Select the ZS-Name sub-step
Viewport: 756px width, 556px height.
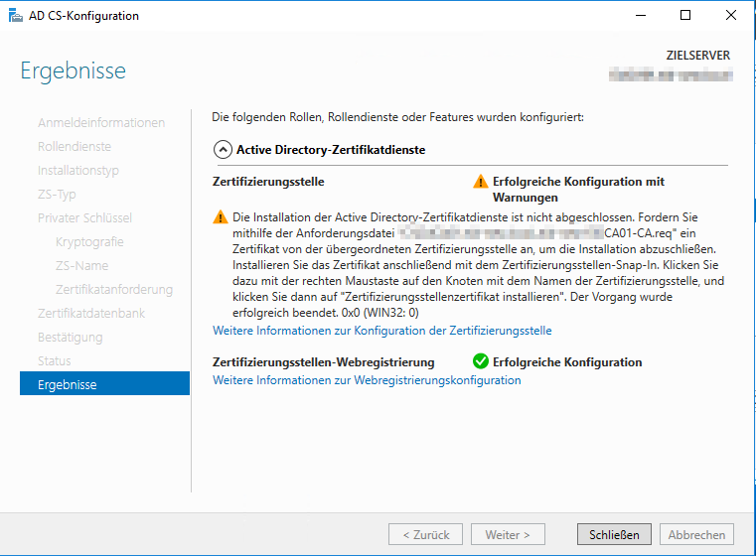(81, 266)
